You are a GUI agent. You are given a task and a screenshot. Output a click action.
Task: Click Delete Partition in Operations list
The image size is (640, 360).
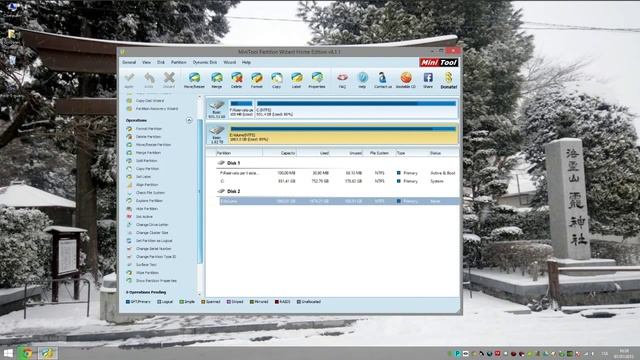[x=148, y=137]
